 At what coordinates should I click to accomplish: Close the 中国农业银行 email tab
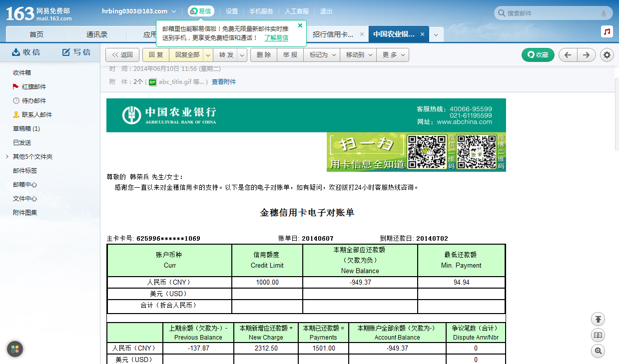422,34
